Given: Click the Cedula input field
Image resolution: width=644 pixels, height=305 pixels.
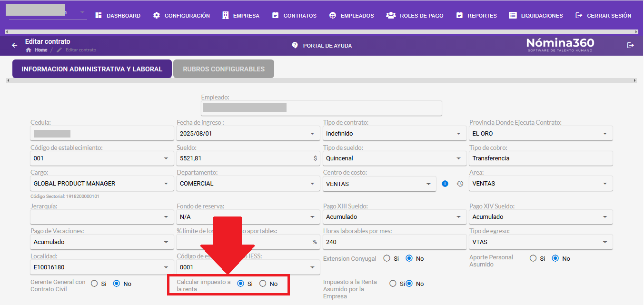Looking at the screenshot, I should [102, 134].
